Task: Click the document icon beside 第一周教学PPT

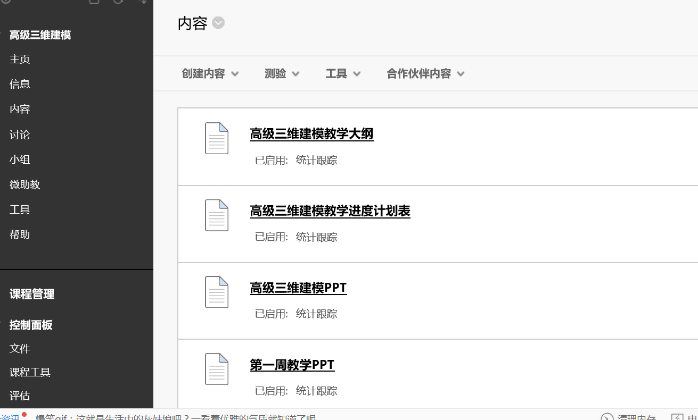Action: [216, 369]
